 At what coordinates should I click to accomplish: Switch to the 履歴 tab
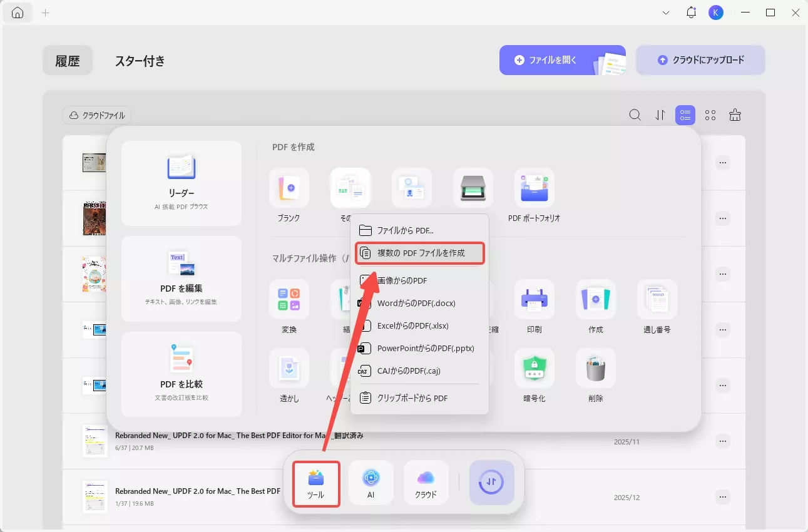68,60
